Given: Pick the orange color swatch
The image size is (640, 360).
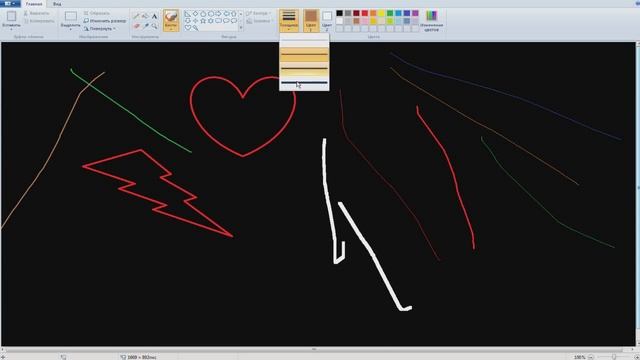Looking at the screenshot, I should [x=373, y=13].
